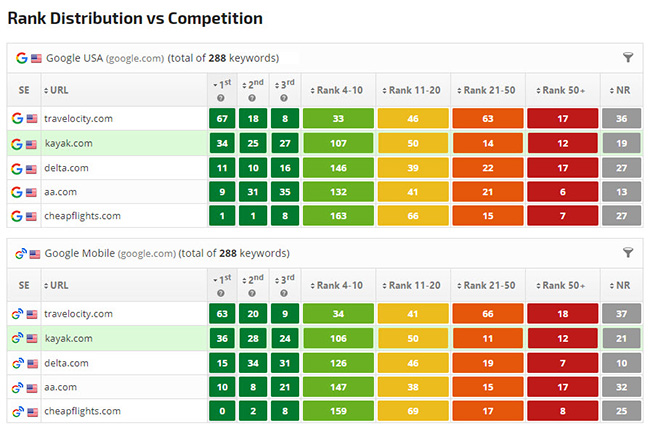Sort Google USA table by NR column

(x=616, y=90)
